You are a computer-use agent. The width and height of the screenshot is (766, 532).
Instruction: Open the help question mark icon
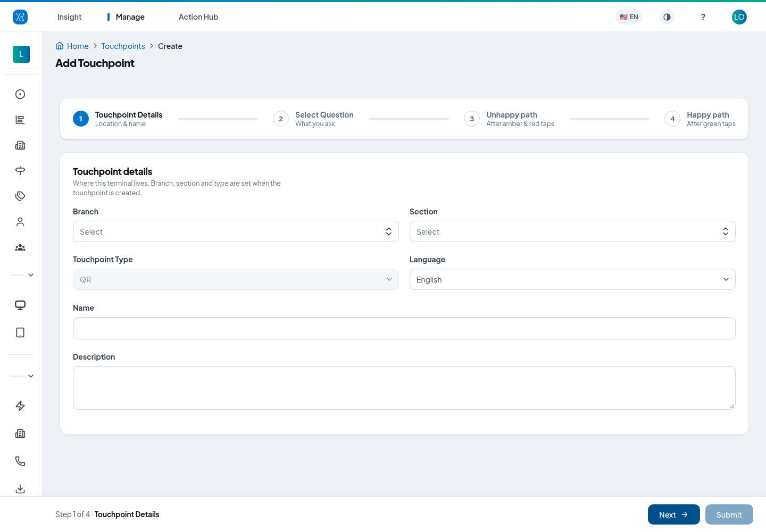[703, 17]
